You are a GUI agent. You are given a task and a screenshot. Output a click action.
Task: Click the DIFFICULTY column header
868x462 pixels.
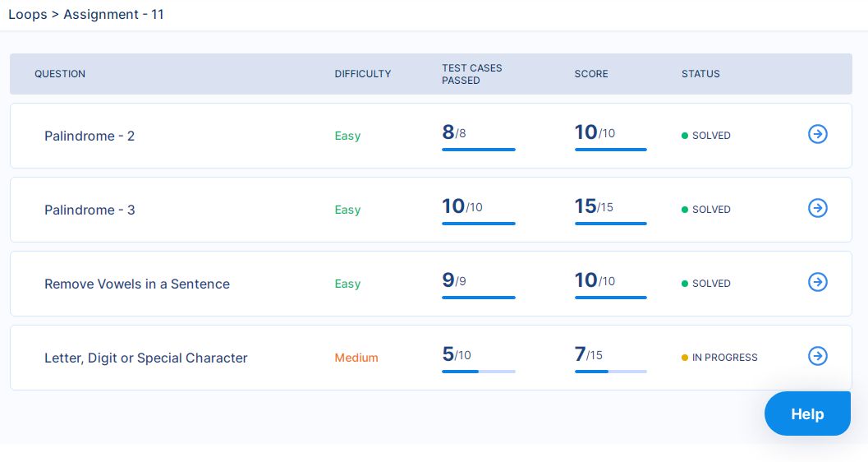pos(363,74)
